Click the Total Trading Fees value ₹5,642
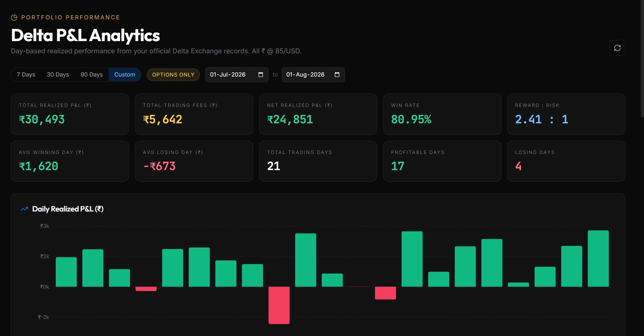 (x=162, y=119)
